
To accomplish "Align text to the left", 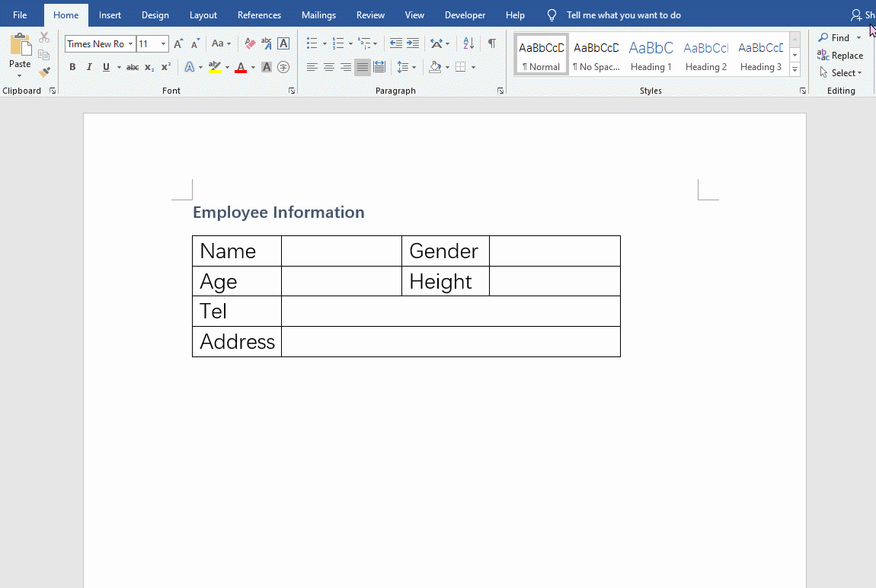I will pos(312,68).
